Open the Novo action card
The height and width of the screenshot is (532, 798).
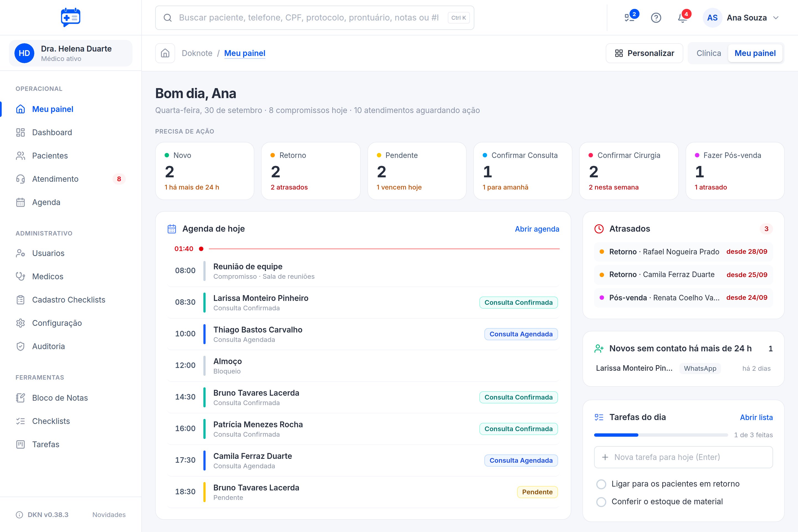[x=204, y=171]
